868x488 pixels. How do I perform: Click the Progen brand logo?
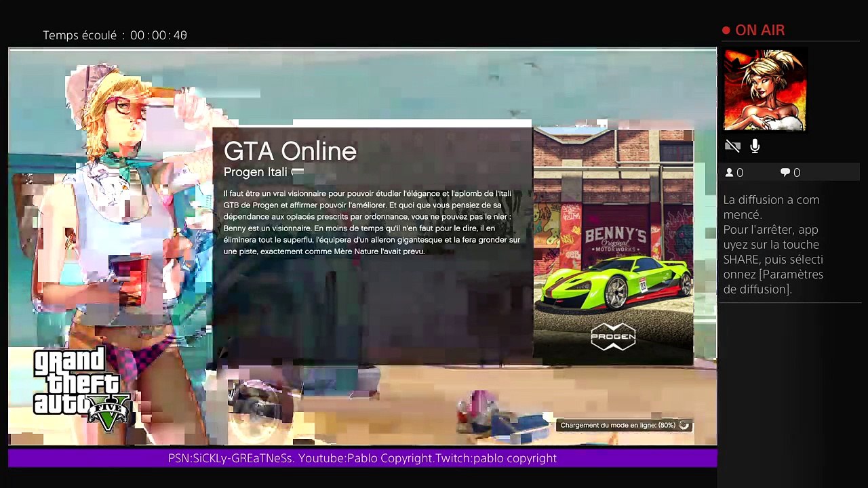[613, 337]
